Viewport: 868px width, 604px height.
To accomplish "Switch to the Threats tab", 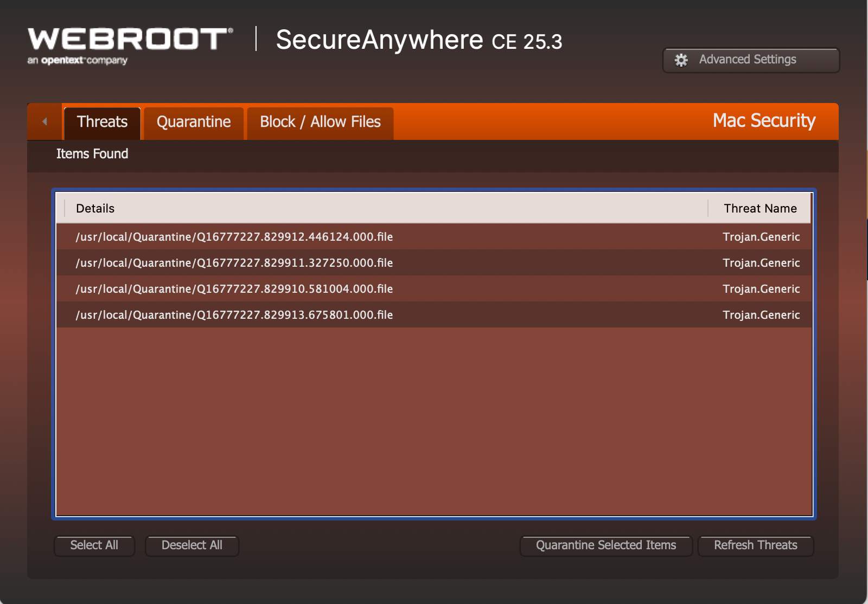I will point(103,123).
